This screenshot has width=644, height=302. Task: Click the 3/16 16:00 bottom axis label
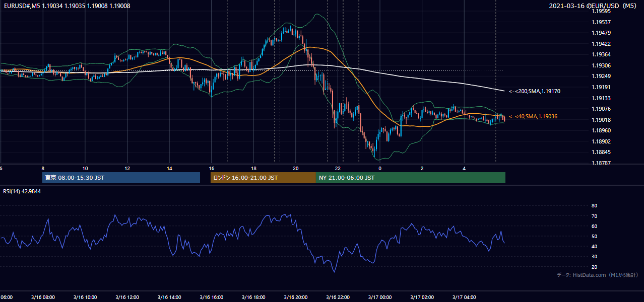211,297
